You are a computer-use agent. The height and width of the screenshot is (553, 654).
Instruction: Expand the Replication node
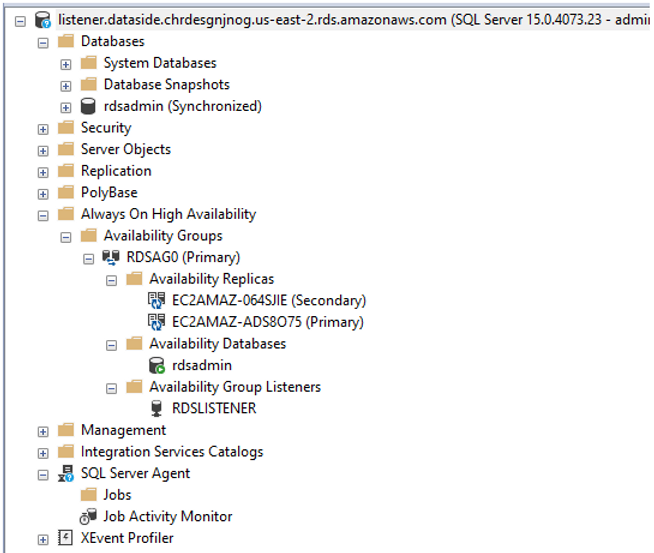coord(43,173)
